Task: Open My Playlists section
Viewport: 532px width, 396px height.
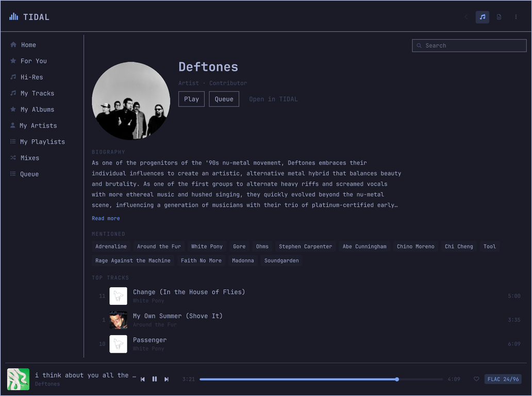Action: click(x=42, y=142)
